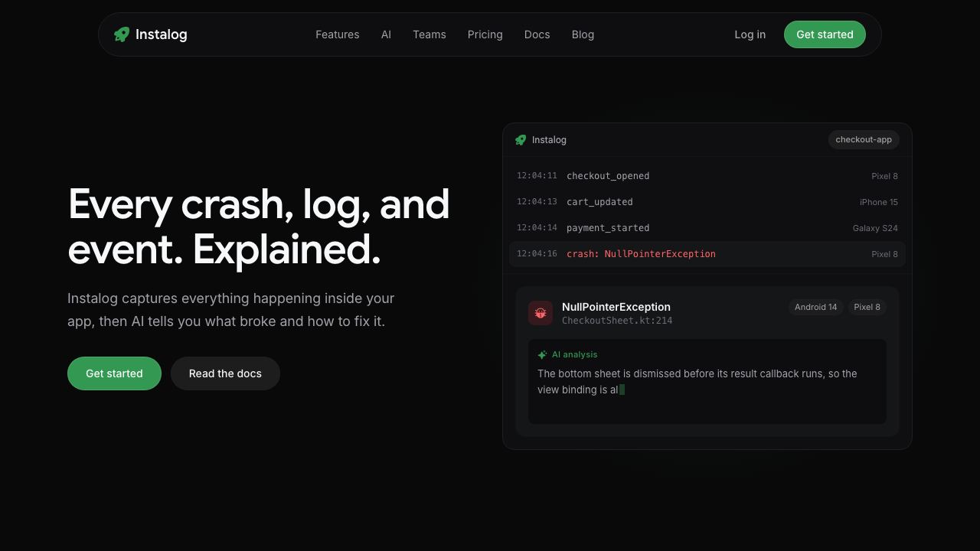
Task: Click the "Every crash, log, and event. Explained." headline
Action: point(259,227)
